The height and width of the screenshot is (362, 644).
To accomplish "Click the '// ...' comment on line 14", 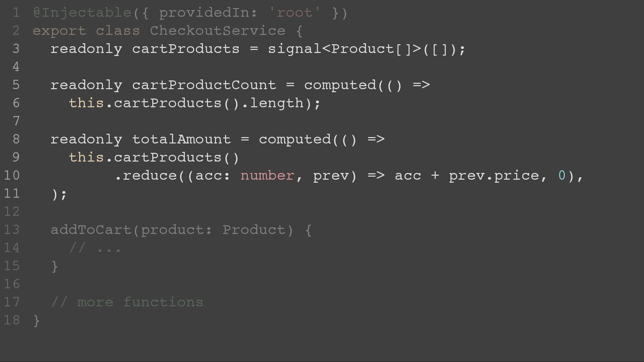I will pos(95,248).
